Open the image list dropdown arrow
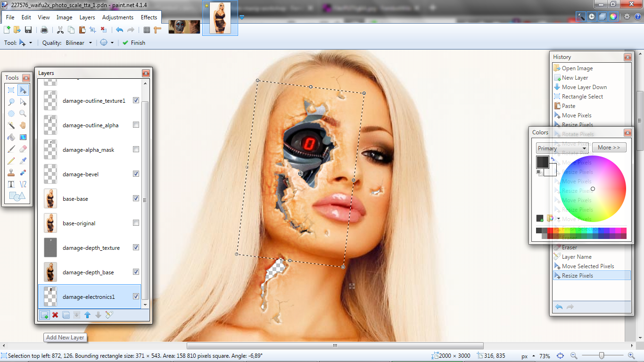644x362 pixels. point(242,17)
